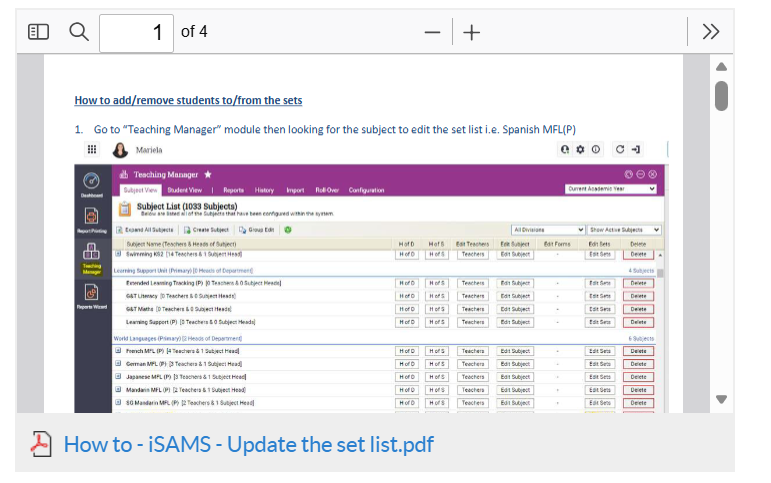The image size is (771, 483).
Task: Click the scroll down arrow
Action: click(x=721, y=399)
